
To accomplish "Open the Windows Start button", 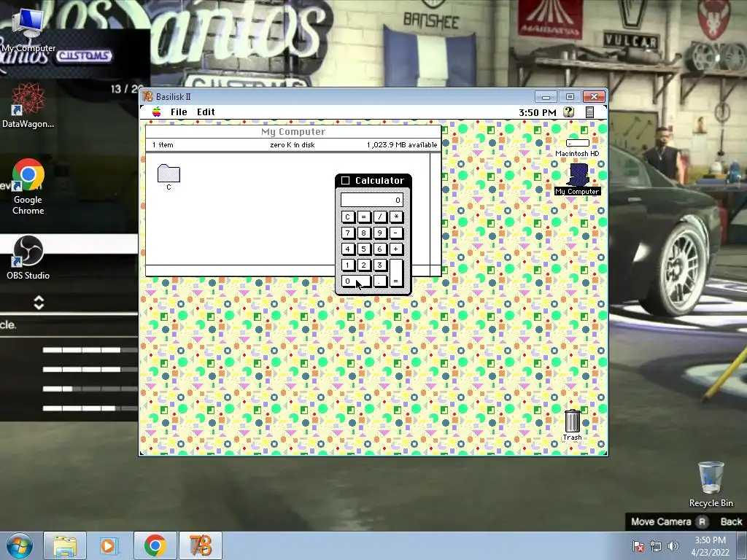I will [19, 545].
